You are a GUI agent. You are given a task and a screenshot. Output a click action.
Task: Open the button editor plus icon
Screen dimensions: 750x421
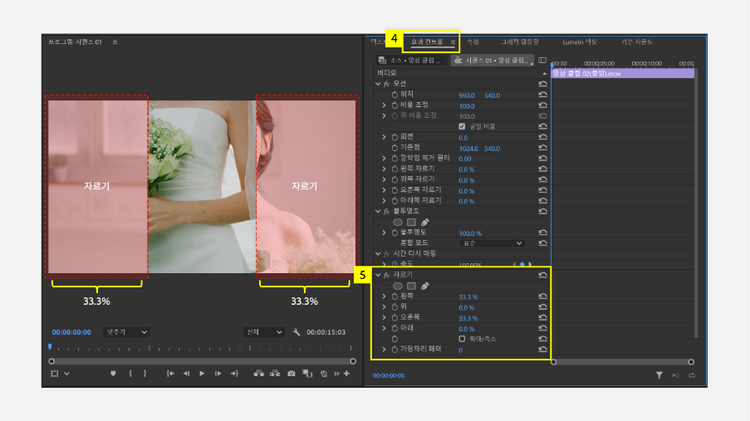pos(347,374)
